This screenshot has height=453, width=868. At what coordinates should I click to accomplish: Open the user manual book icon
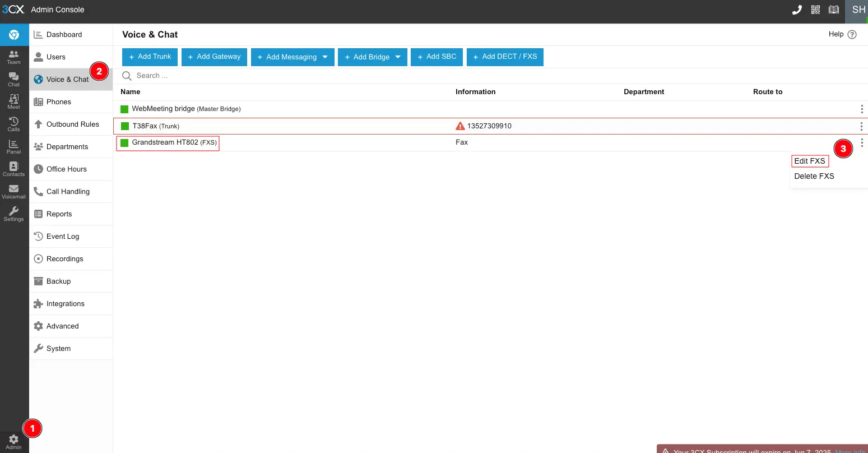pos(834,10)
